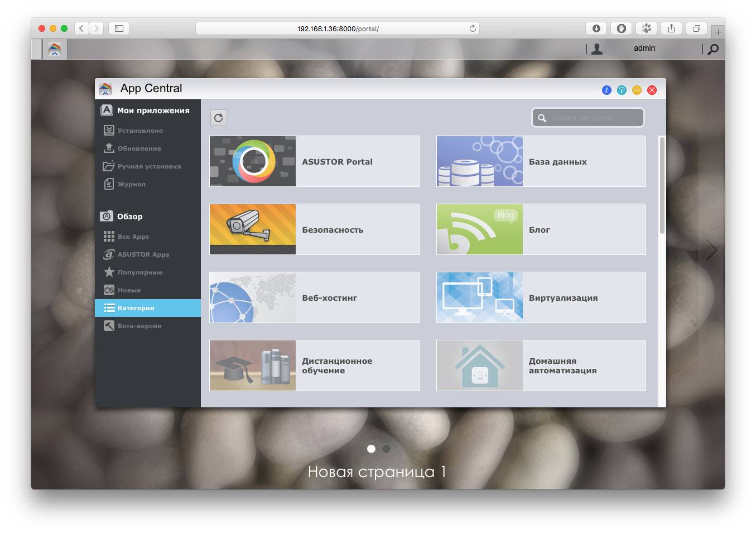Open the Домашняя автоматизация house icon
This screenshot has height=534, width=756.
(x=480, y=365)
